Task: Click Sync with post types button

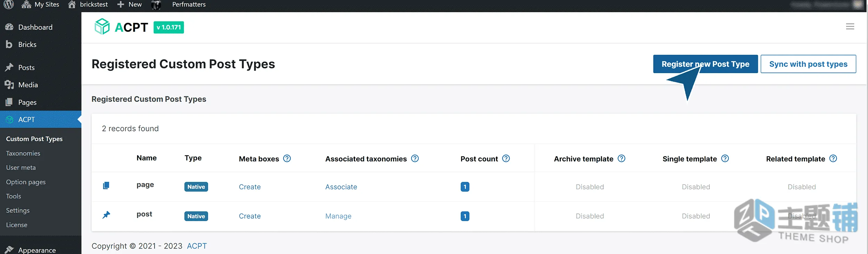Action: pyautogui.click(x=808, y=64)
